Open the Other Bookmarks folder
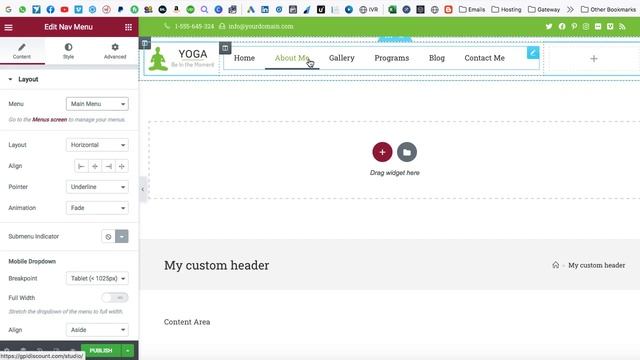 pyautogui.click(x=608, y=9)
